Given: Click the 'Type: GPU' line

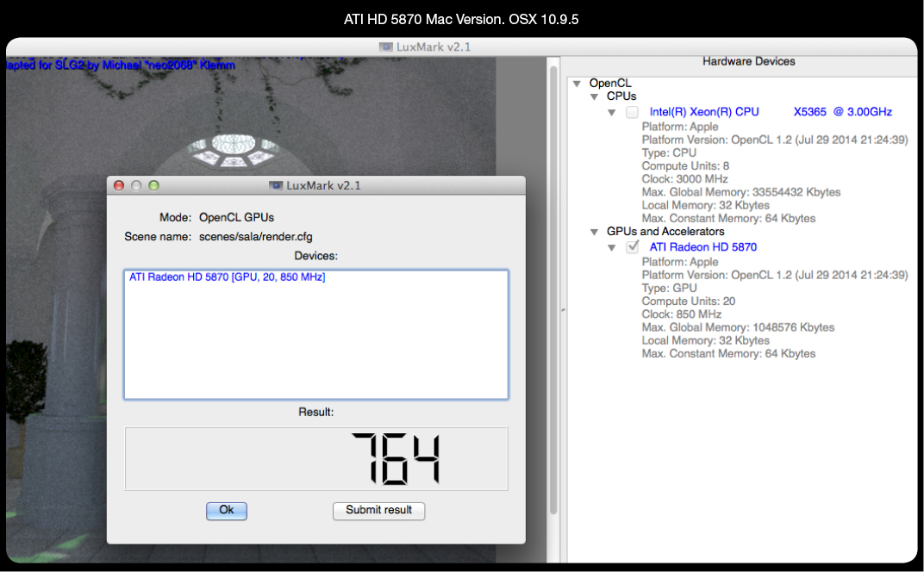Looking at the screenshot, I should coord(669,288).
